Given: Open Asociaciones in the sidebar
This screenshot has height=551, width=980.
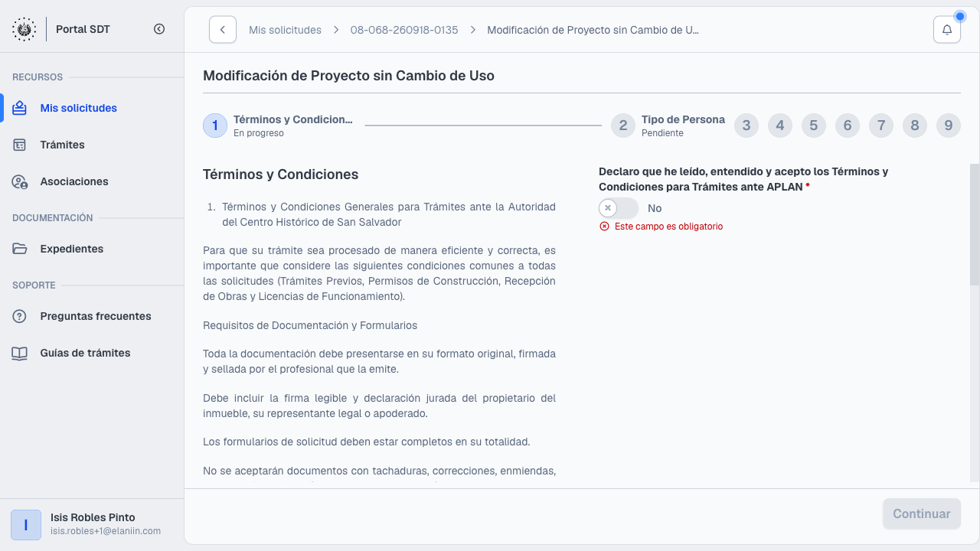Looking at the screenshot, I should pos(92,181).
